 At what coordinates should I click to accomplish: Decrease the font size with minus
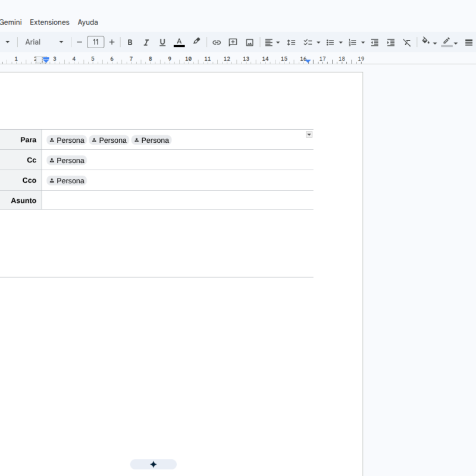79,42
